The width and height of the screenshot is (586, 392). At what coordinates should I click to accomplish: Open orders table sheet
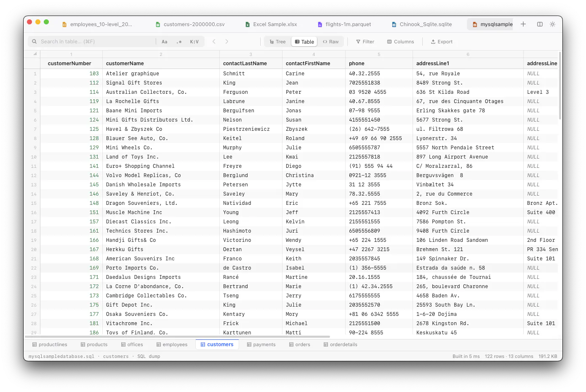click(x=299, y=344)
